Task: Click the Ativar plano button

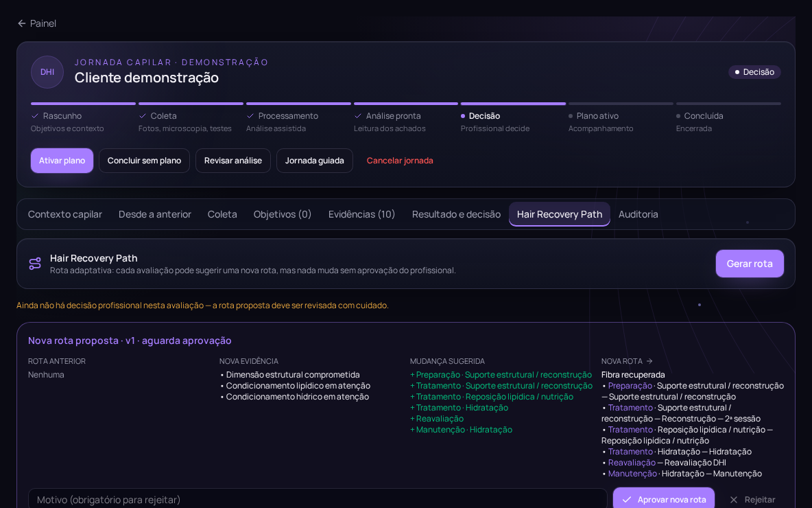Action: tap(62, 161)
